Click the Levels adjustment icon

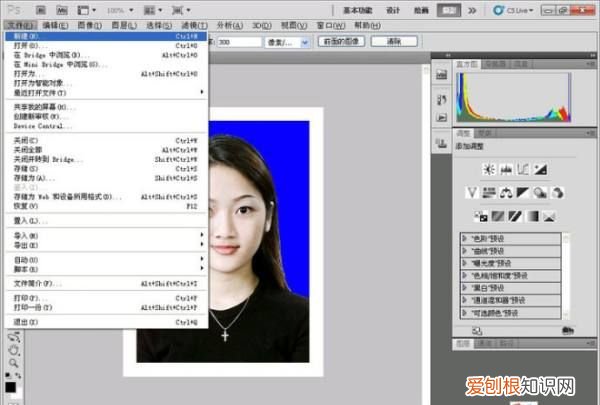(507, 169)
